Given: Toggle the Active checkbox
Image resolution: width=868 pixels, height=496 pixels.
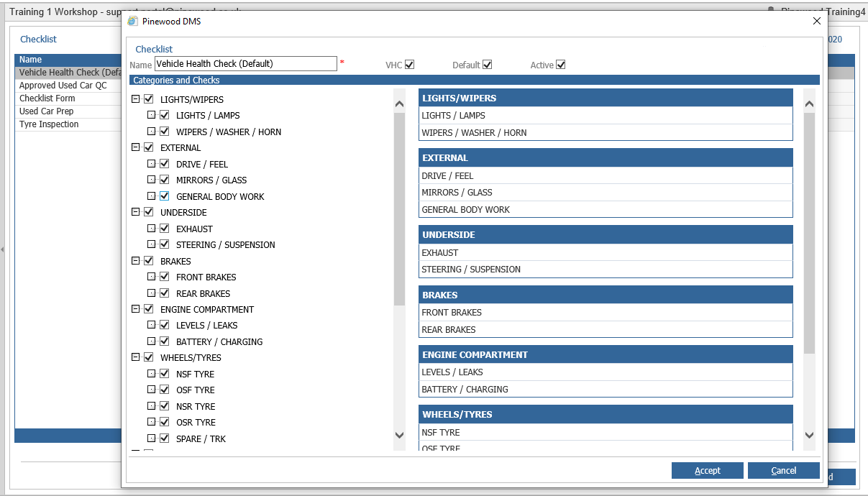Looking at the screenshot, I should 561,65.
